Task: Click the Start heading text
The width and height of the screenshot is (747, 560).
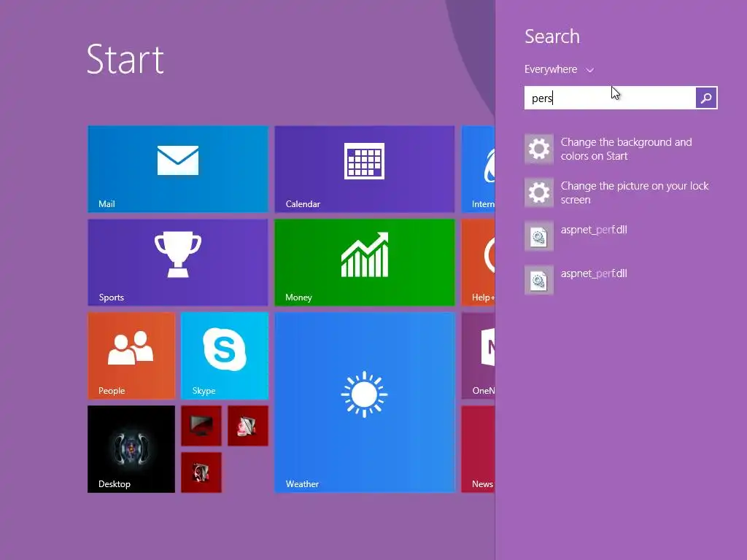Action: click(125, 60)
